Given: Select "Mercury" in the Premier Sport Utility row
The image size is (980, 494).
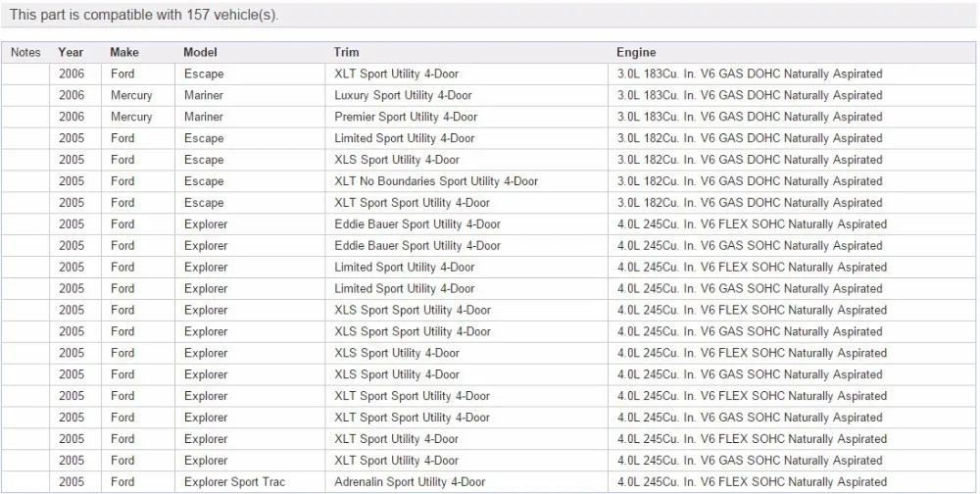Looking at the screenshot, I should (131, 117).
